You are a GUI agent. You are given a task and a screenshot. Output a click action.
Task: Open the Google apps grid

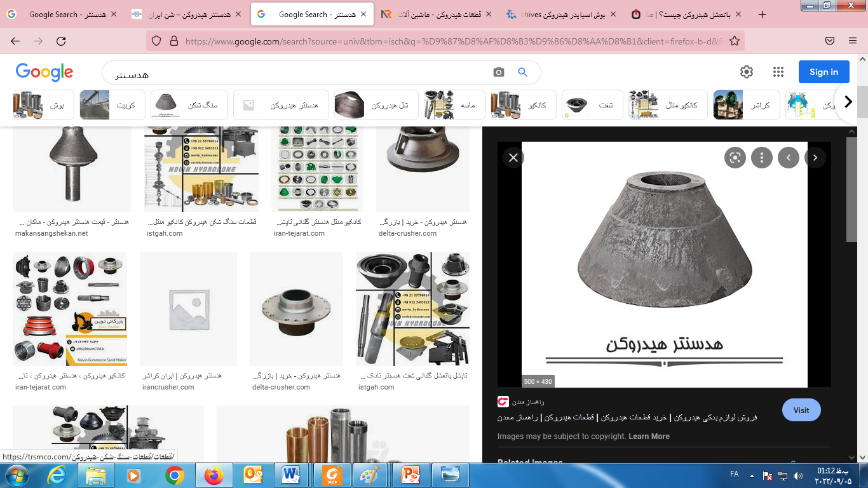[x=778, y=72]
